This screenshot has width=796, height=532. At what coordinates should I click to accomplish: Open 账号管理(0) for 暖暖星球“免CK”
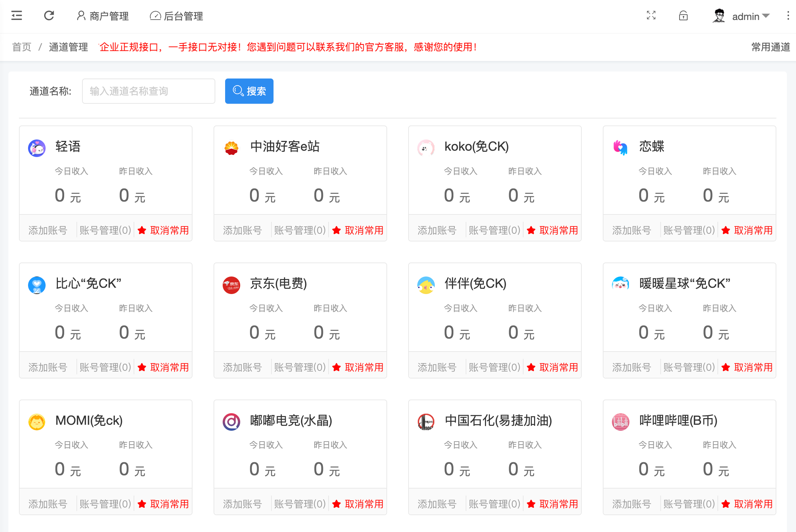click(x=689, y=367)
